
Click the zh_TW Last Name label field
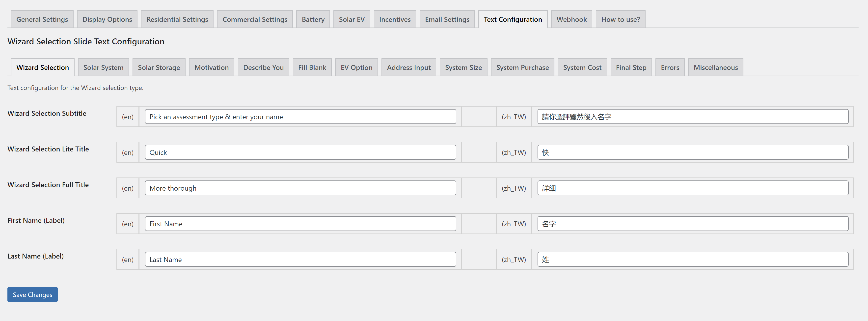(x=692, y=260)
